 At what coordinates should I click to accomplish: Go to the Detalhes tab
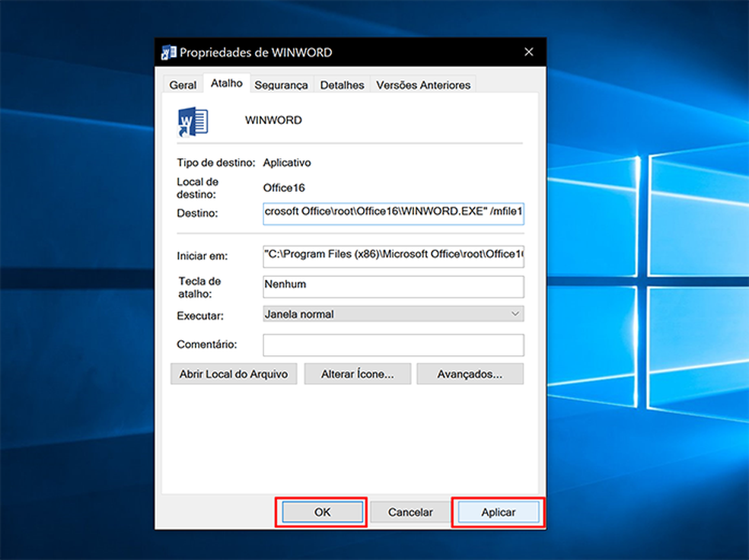[x=342, y=85]
